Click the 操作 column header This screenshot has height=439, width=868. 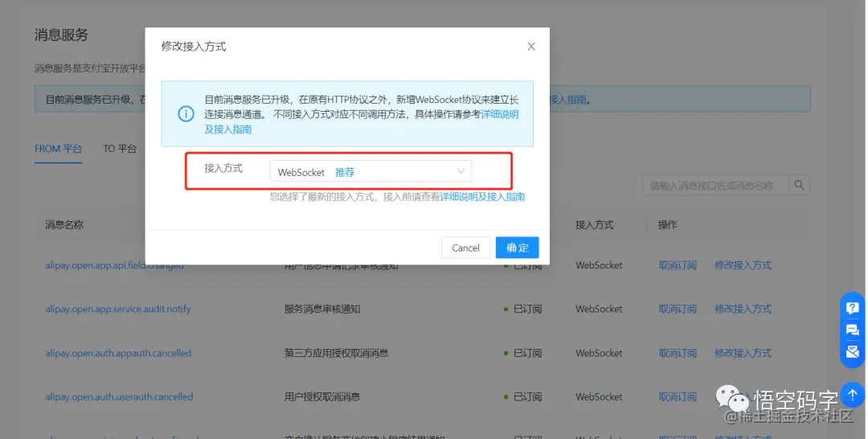pos(668,225)
